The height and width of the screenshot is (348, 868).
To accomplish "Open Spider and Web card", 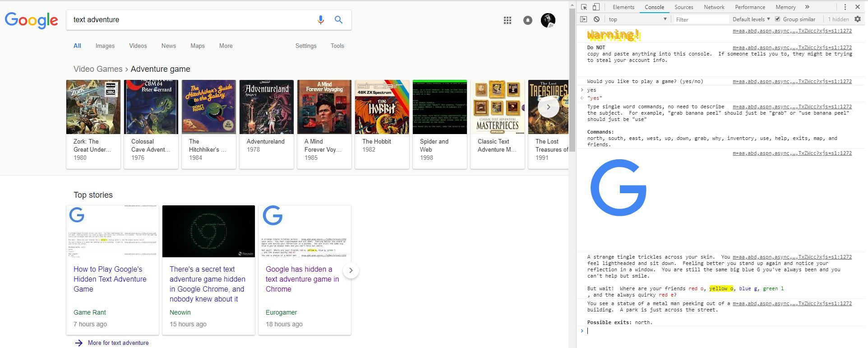I will click(x=440, y=124).
